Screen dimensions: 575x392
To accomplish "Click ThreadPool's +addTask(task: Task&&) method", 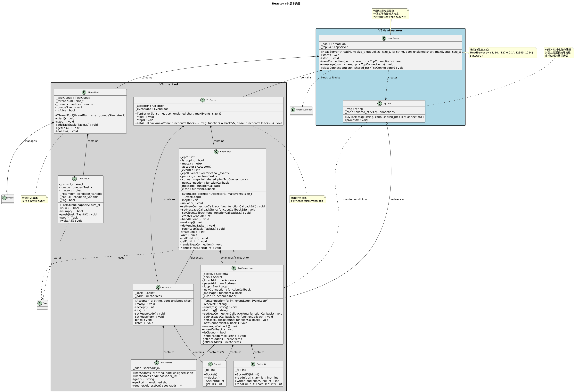I will 77,125.
